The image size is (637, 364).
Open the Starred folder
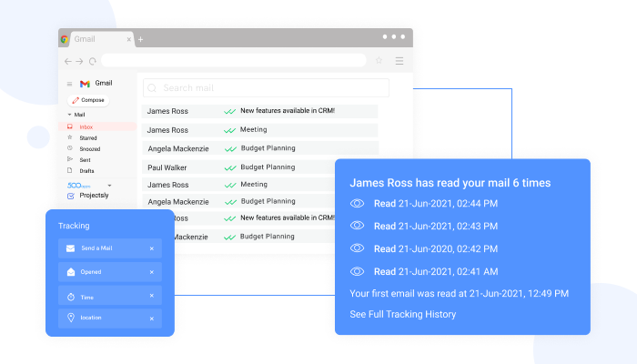(87, 138)
